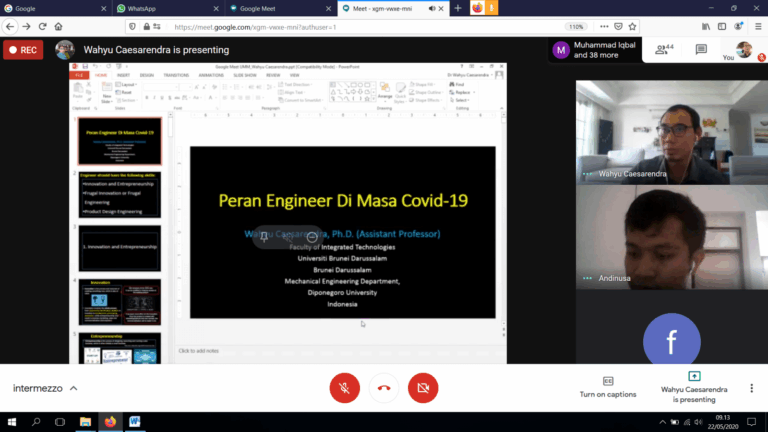Select Wahyu Caesarendra video tile
Screen dimensions: 768x432
pos(672,132)
